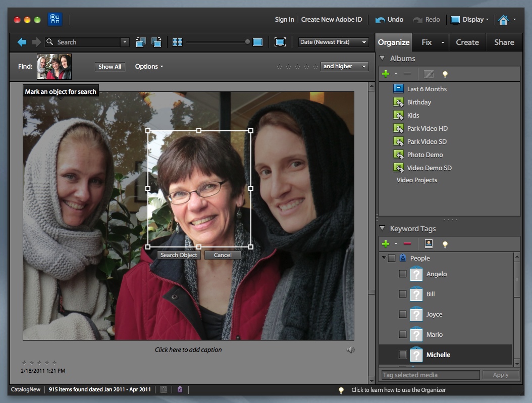Viewport: 532px width, 403px height.
Task: Click the blue back arrow icon
Action: pos(22,42)
